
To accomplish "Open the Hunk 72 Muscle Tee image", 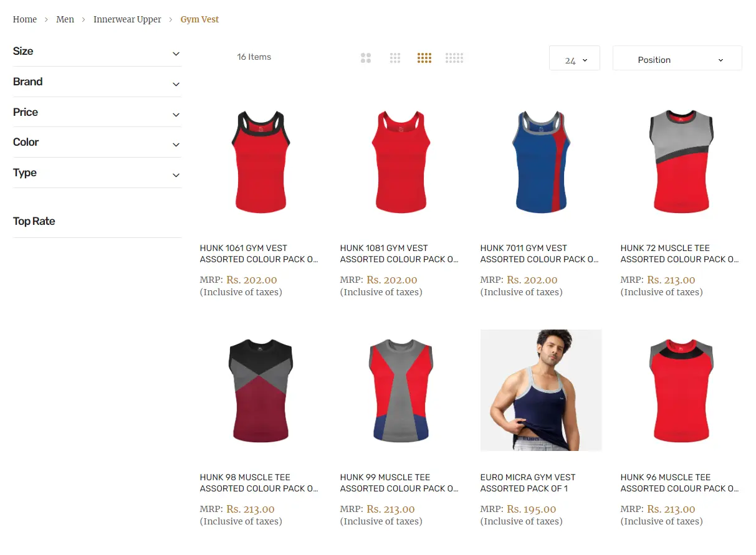I will 681,161.
